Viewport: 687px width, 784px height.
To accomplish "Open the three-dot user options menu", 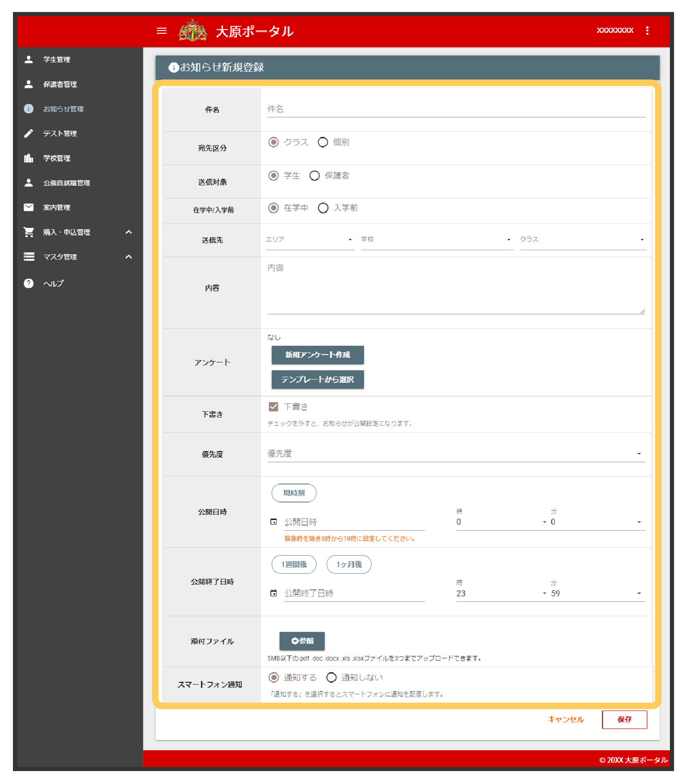I will coord(647,31).
